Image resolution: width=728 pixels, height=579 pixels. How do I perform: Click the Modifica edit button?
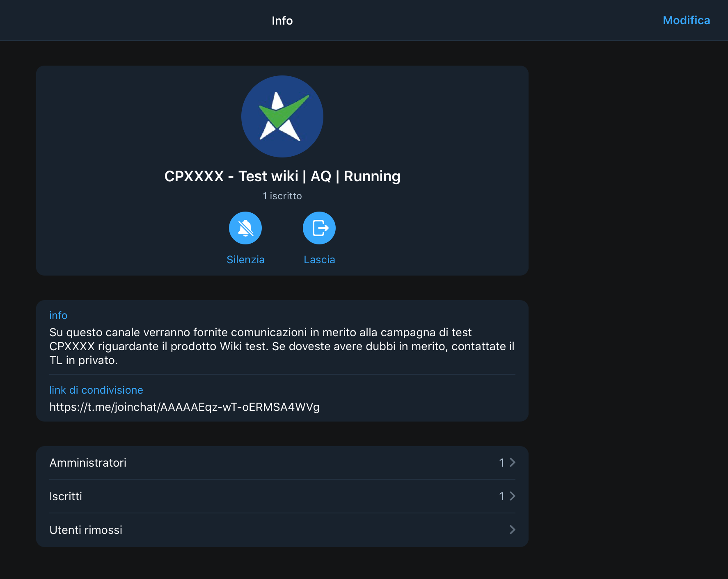click(686, 20)
